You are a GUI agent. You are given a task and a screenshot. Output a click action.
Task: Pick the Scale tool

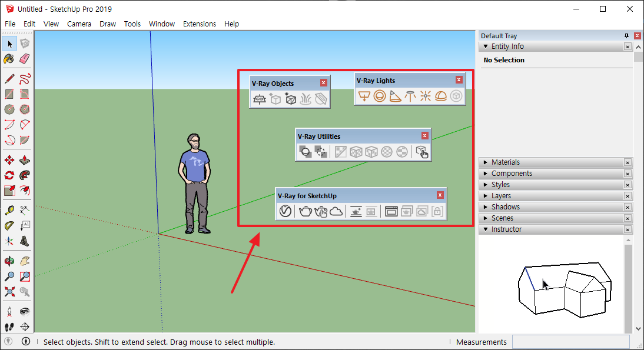tap(9, 191)
